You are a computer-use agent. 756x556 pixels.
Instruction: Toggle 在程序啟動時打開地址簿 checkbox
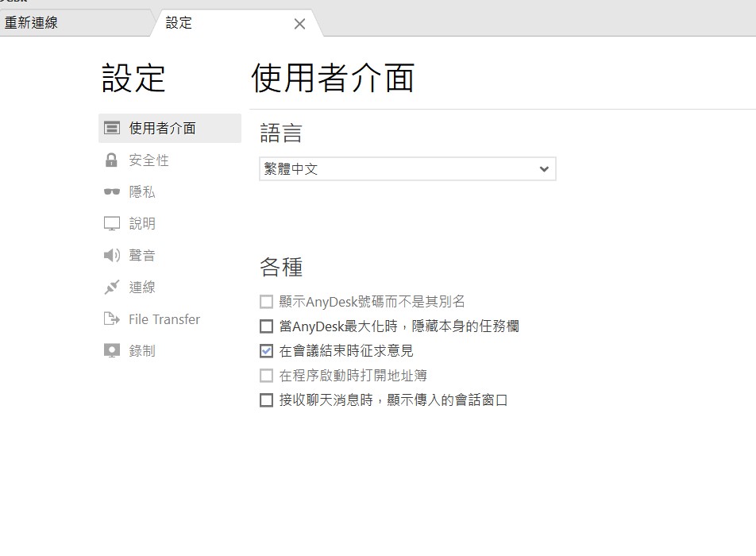pos(266,376)
